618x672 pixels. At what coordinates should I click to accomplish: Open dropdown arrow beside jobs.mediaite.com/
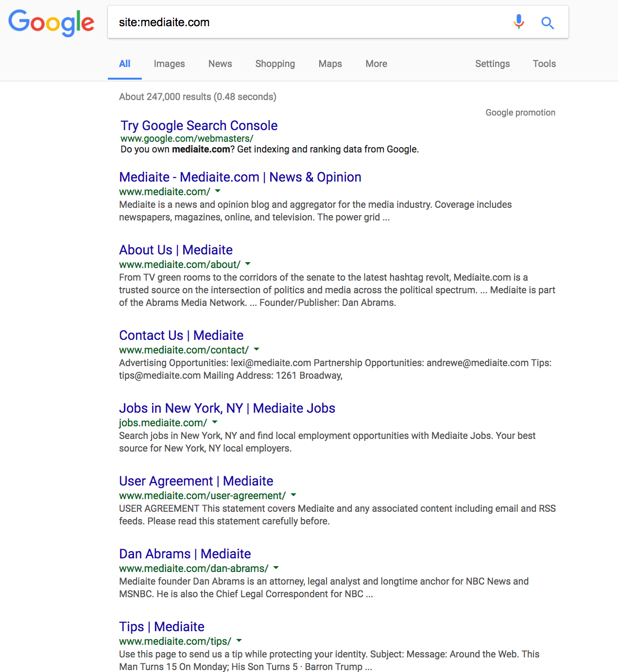pyautogui.click(x=215, y=422)
